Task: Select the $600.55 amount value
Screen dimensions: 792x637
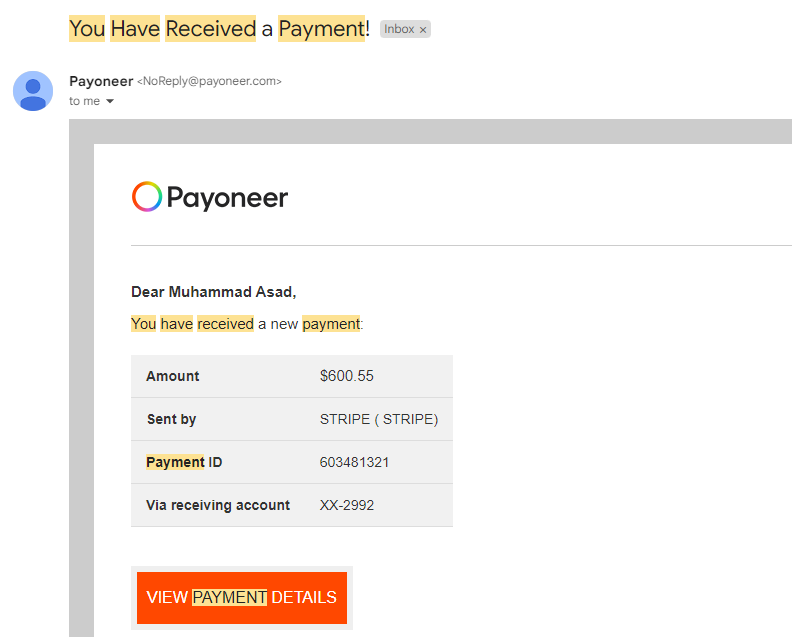Action: pyautogui.click(x=346, y=376)
